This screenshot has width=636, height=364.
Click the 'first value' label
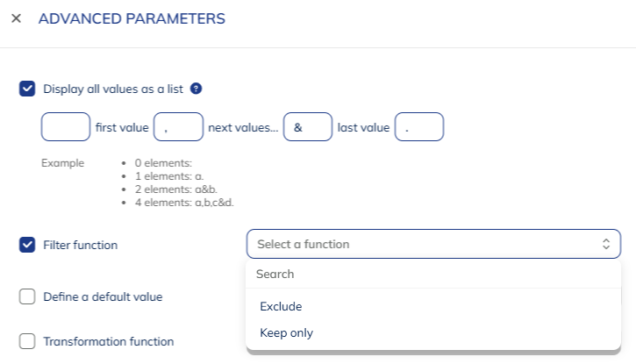pos(122,127)
